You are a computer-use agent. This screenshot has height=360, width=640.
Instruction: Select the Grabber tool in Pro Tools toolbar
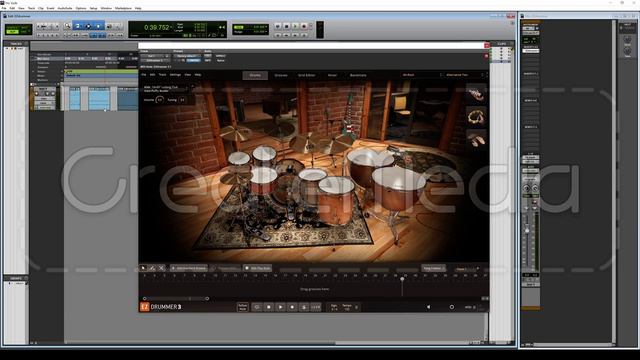click(99, 26)
